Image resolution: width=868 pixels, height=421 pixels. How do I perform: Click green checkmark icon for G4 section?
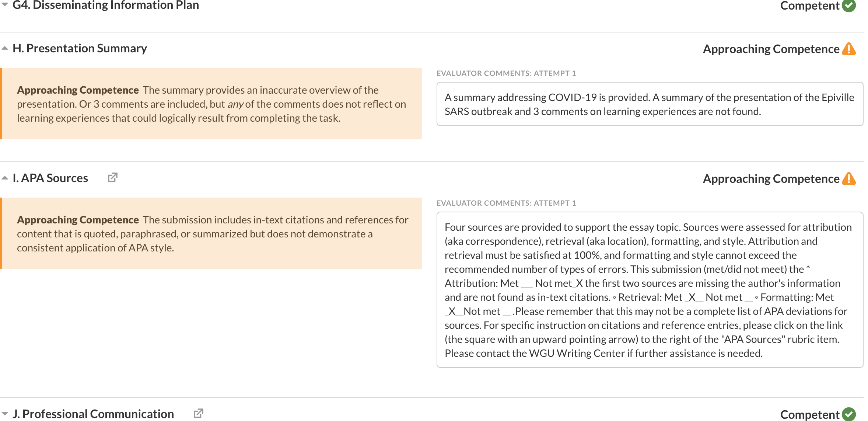tap(849, 6)
